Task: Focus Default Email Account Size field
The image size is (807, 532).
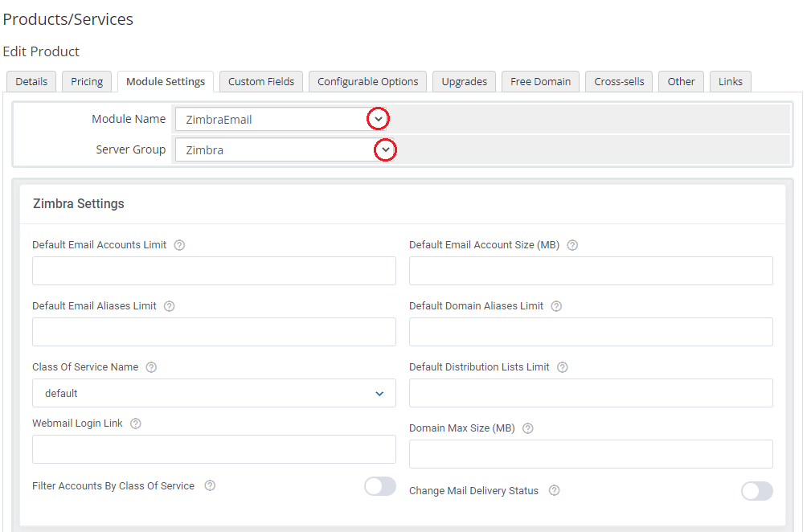Action: point(591,271)
